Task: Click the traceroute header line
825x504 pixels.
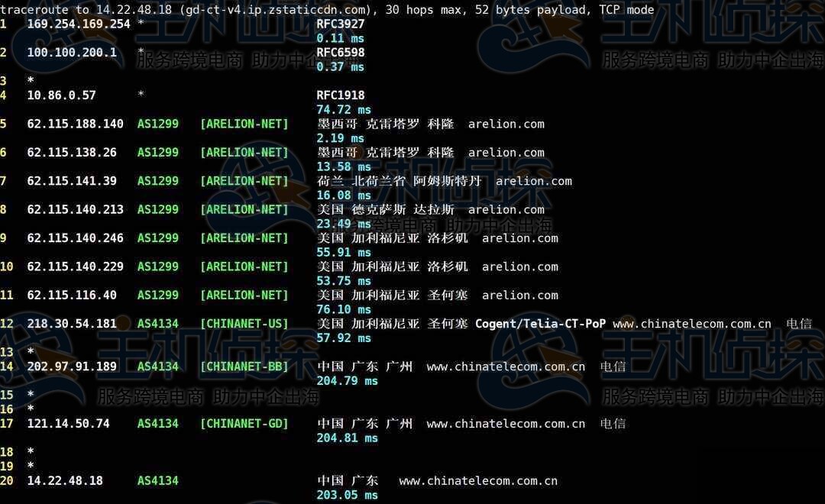Action: pyautogui.click(x=327, y=9)
